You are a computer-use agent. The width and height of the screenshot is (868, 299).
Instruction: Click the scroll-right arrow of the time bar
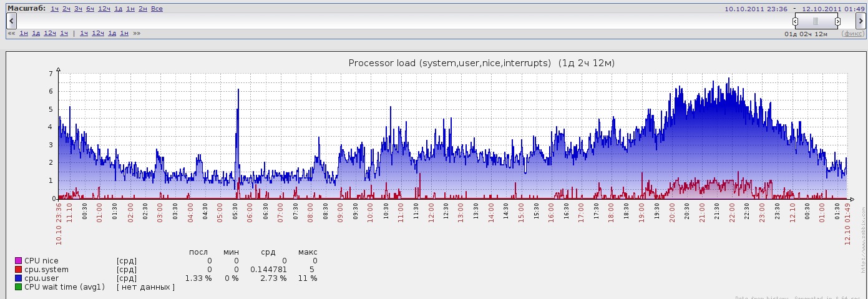click(x=860, y=21)
